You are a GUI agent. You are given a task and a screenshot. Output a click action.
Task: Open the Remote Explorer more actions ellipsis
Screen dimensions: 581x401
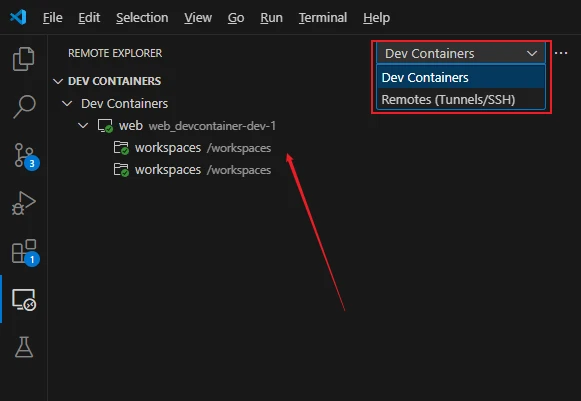click(561, 53)
